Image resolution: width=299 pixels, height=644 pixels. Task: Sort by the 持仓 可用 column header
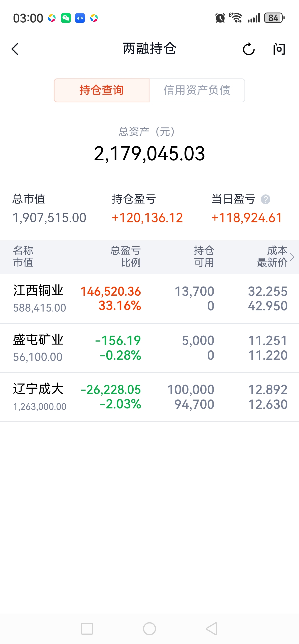pyautogui.click(x=204, y=257)
